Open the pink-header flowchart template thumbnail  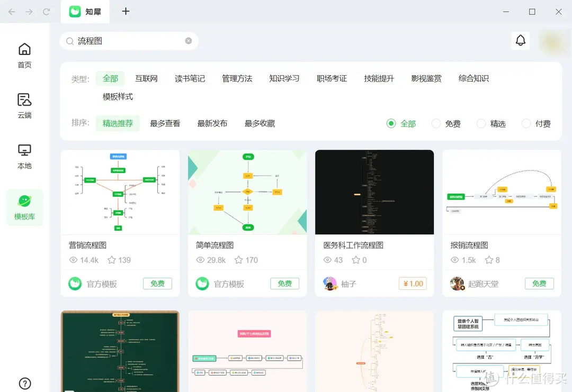247,351
